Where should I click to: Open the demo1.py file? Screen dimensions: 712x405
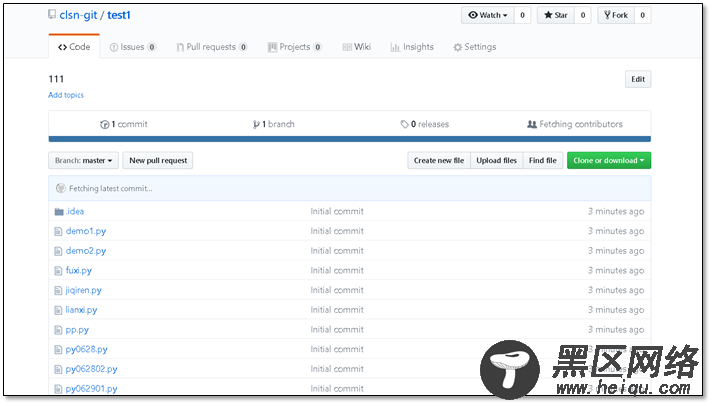(86, 232)
